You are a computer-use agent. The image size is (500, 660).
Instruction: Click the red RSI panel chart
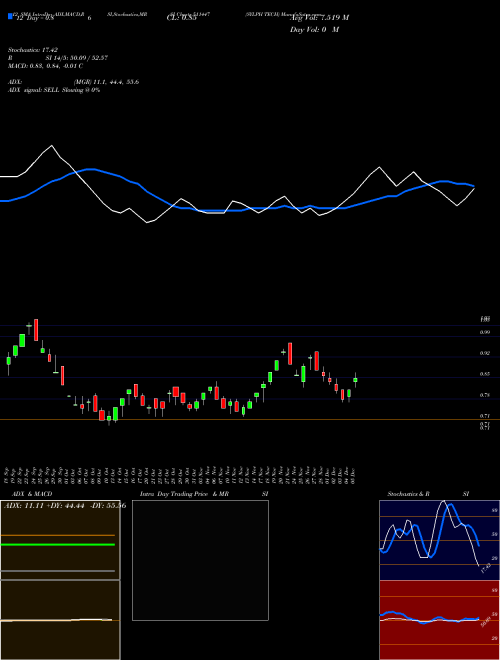tap(439, 620)
